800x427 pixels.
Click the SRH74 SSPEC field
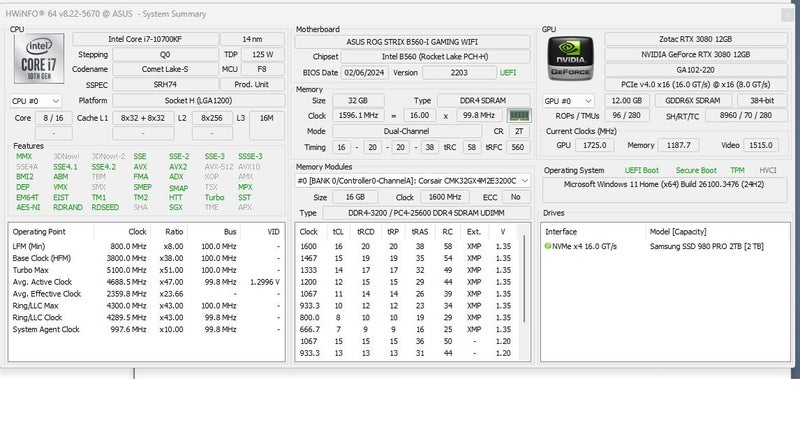click(165, 85)
